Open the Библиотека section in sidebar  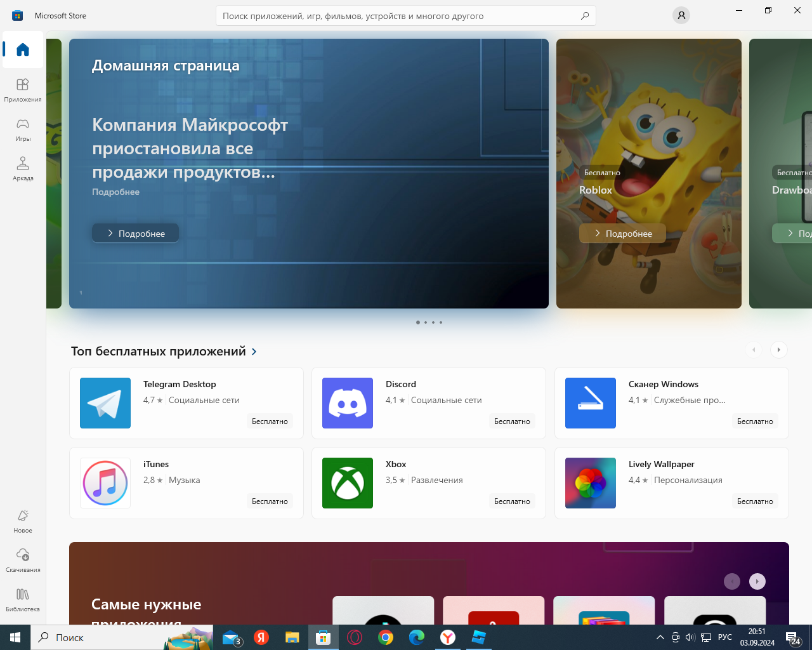pos(23,600)
